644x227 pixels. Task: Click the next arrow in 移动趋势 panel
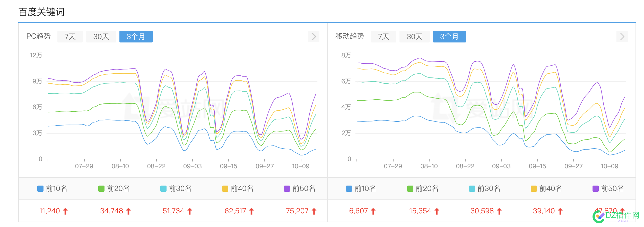pyautogui.click(x=622, y=36)
